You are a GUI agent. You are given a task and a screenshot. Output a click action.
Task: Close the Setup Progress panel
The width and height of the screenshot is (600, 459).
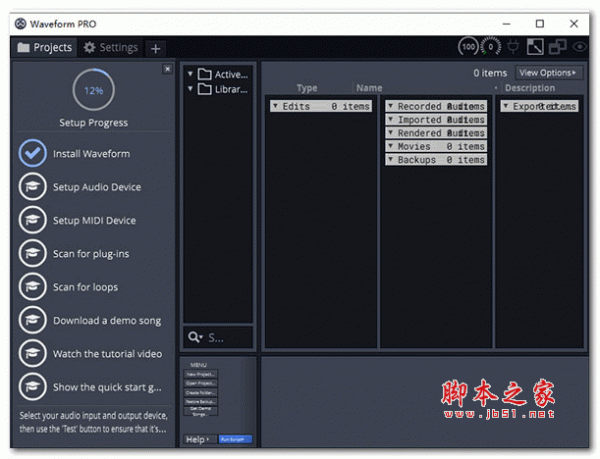[x=167, y=69]
